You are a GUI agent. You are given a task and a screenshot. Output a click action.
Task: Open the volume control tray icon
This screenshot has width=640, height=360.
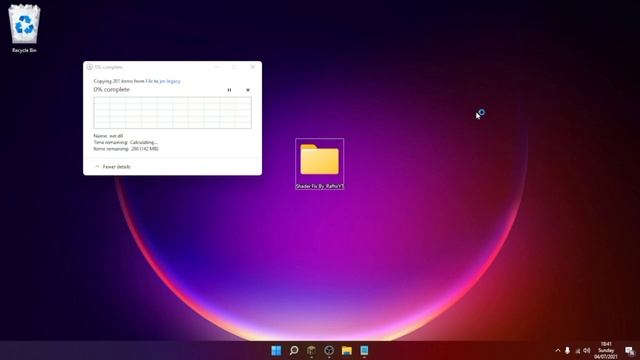(587, 351)
